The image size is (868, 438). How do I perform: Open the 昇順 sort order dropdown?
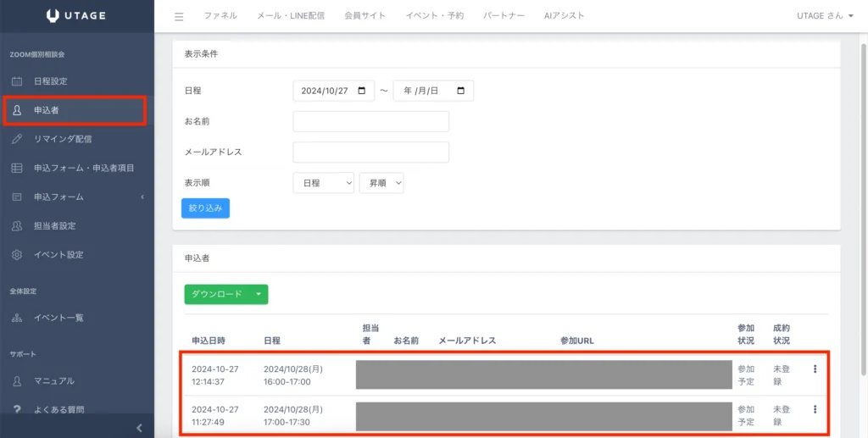point(381,183)
